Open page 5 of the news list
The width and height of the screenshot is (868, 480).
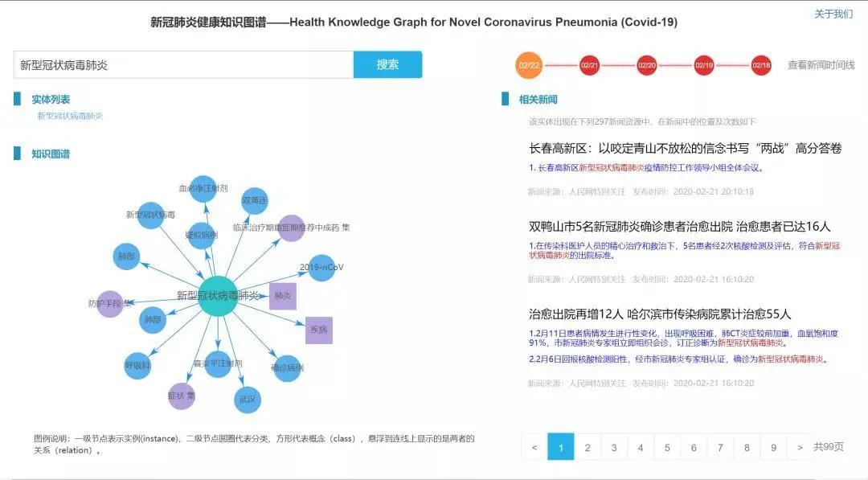coord(667,447)
